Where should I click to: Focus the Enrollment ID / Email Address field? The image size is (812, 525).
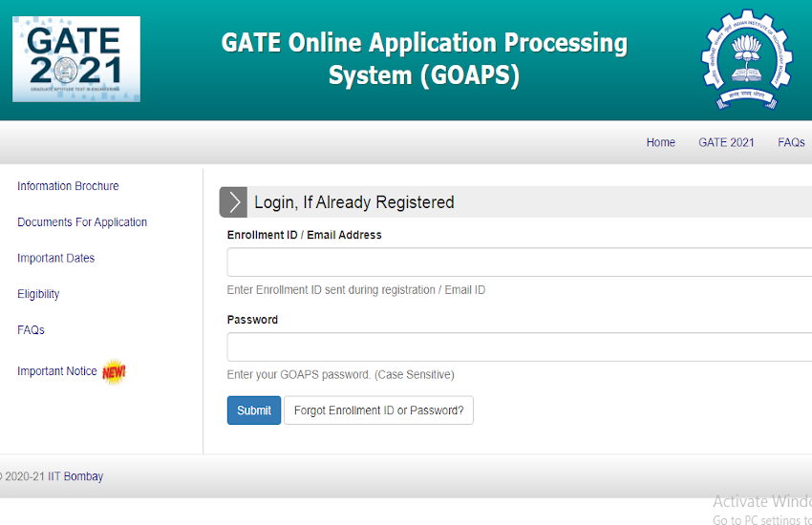(x=520, y=262)
